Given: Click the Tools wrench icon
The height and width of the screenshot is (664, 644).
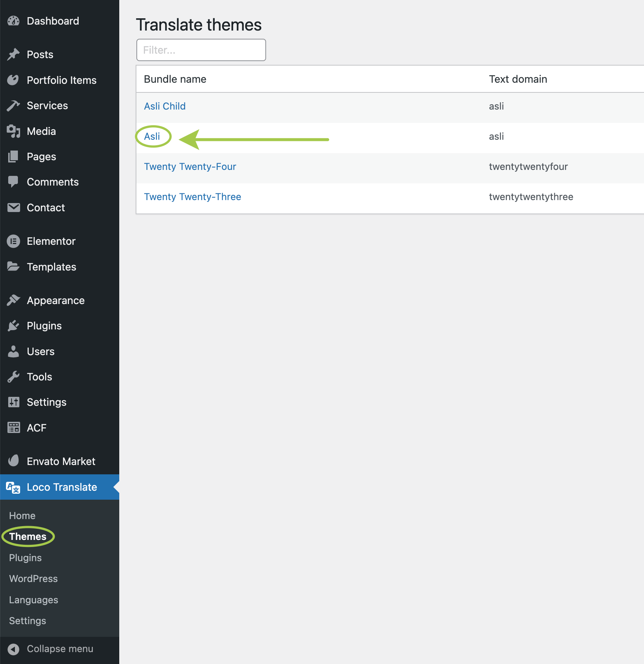Looking at the screenshot, I should (x=13, y=377).
